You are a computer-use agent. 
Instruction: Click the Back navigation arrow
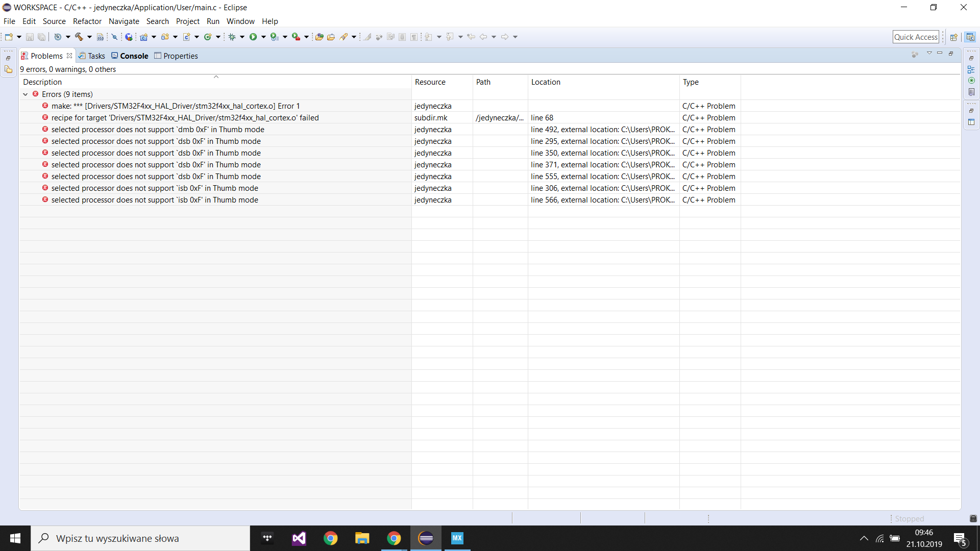483,37
